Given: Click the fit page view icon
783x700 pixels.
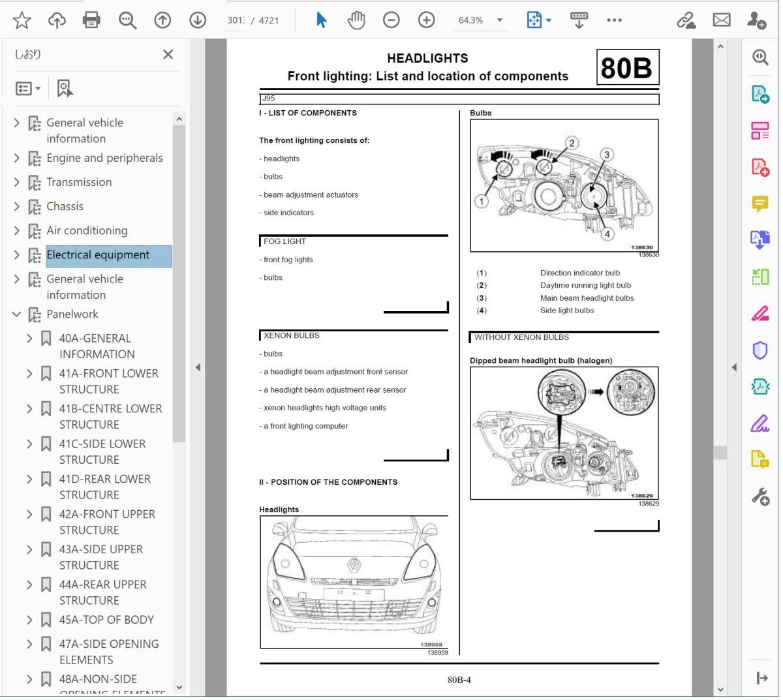Looking at the screenshot, I should 534,20.
